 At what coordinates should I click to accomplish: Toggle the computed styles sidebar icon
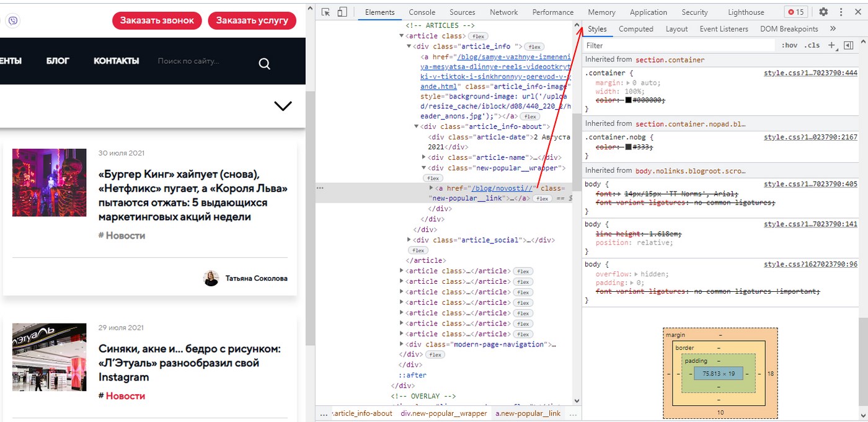849,45
